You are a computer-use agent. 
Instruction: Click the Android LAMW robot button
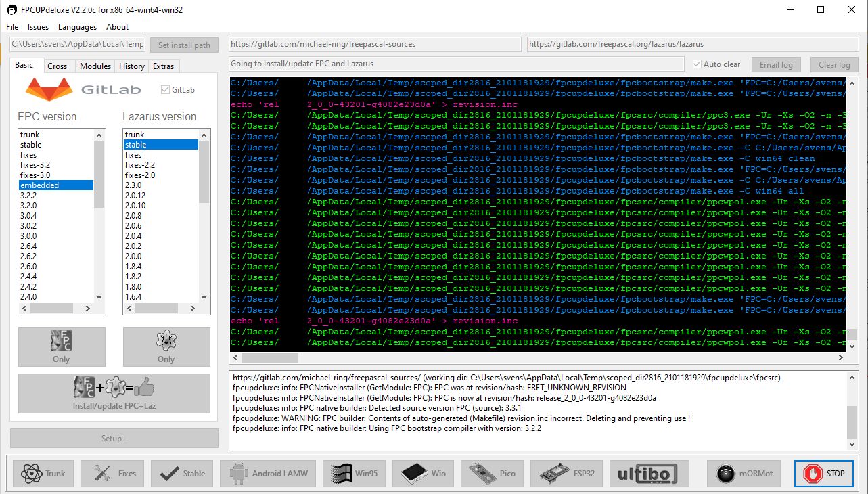[269, 473]
